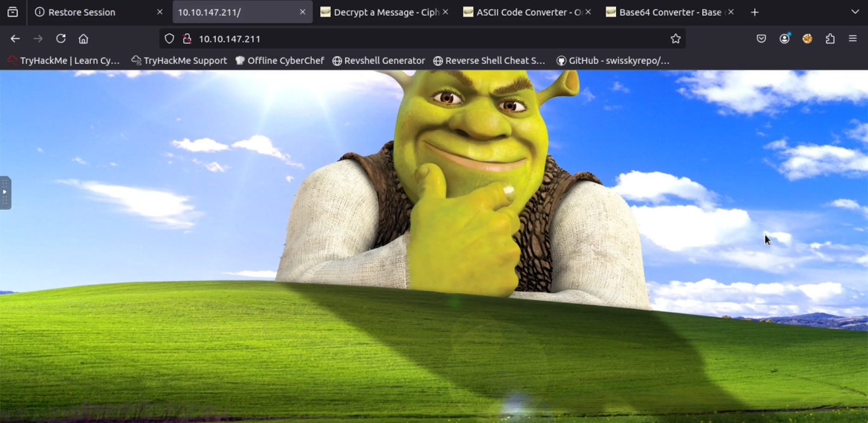Open the Offline CyberChef bookmark
Screen dimensions: 868x423
(279, 60)
